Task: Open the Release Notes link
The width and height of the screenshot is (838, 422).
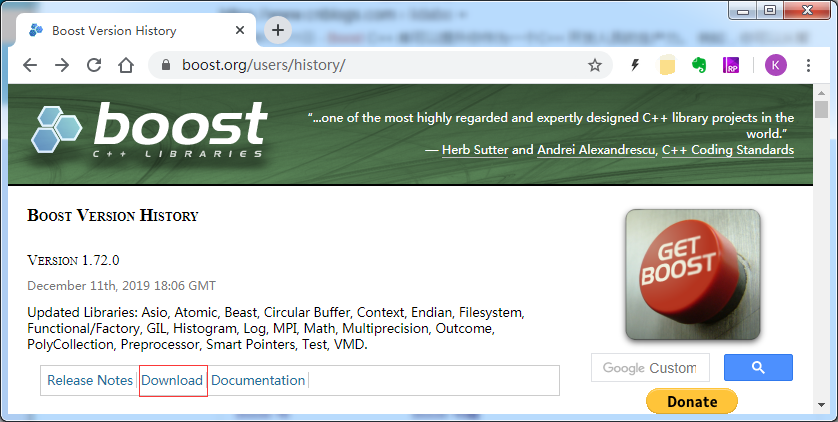Action: click(90, 380)
